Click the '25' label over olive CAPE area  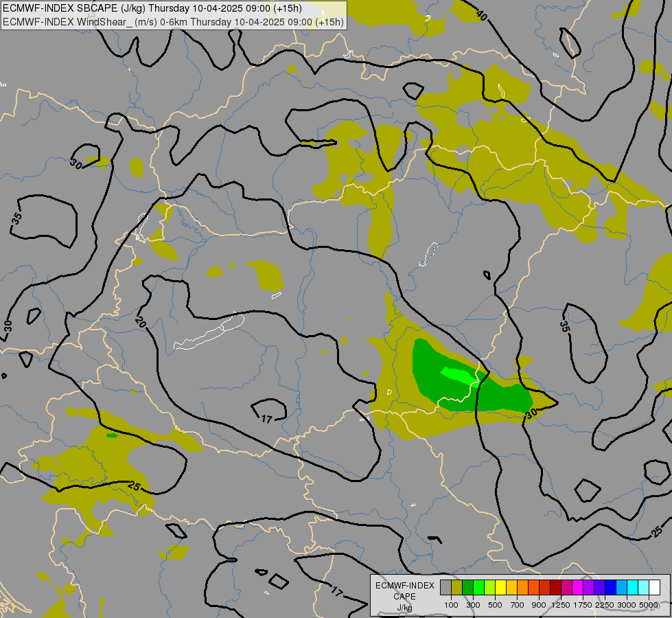click(x=134, y=486)
